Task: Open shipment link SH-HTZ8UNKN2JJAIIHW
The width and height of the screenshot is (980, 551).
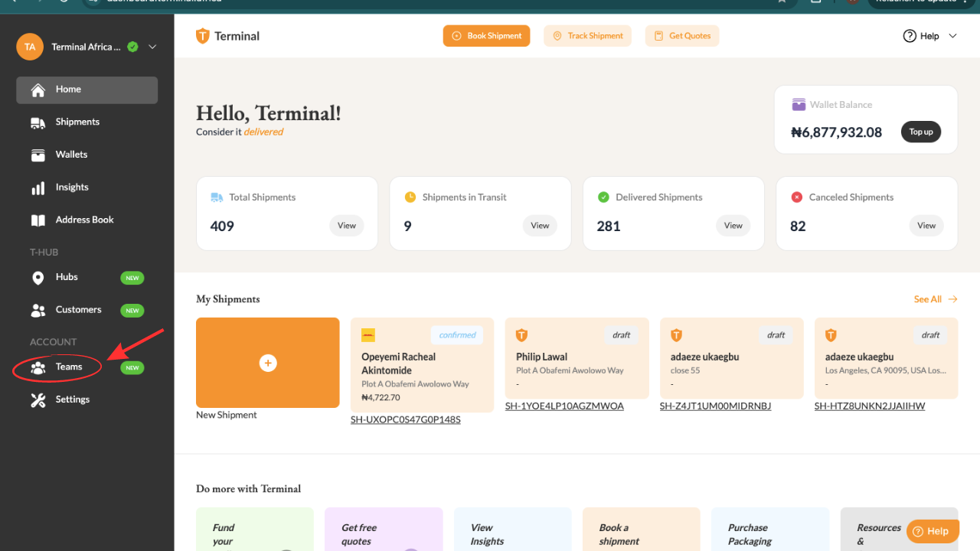Action: pyautogui.click(x=870, y=406)
